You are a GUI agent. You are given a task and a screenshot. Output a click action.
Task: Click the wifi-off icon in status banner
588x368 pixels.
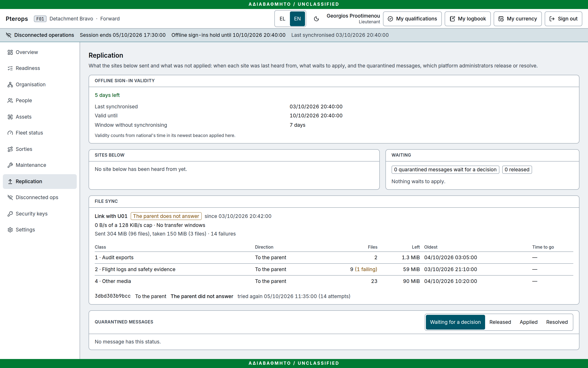point(9,35)
